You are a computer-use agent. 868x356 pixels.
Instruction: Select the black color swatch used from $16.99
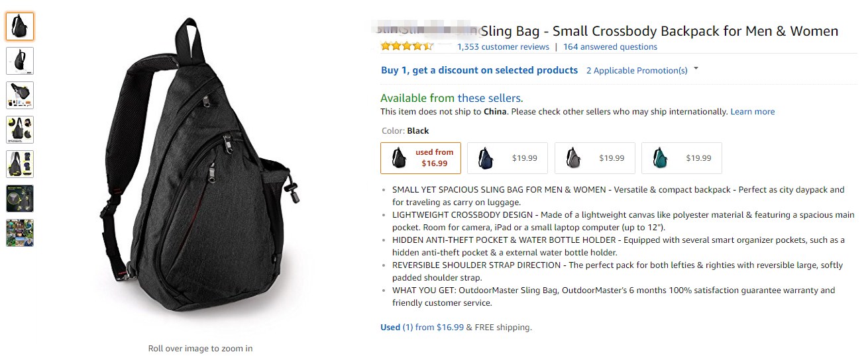(x=421, y=158)
